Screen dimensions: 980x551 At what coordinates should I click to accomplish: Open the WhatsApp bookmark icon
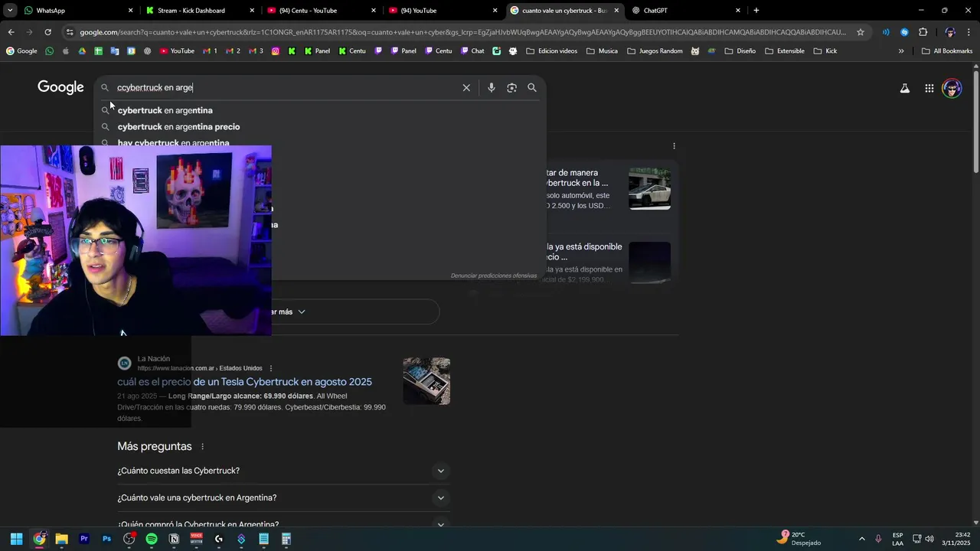click(x=50, y=51)
